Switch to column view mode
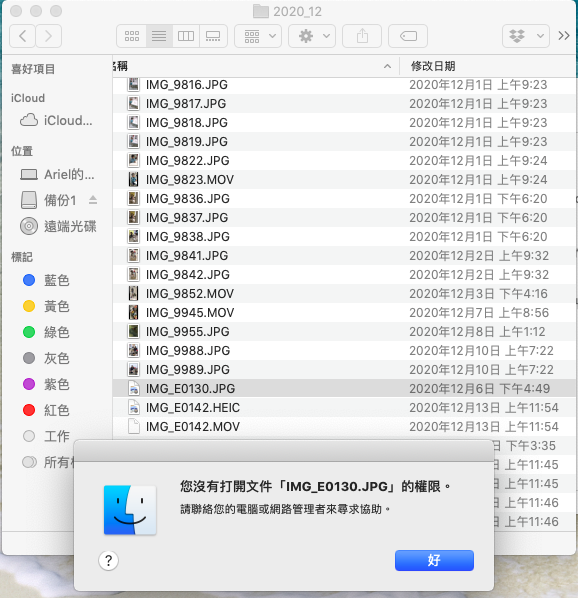The height and width of the screenshot is (598, 578). 186,36
